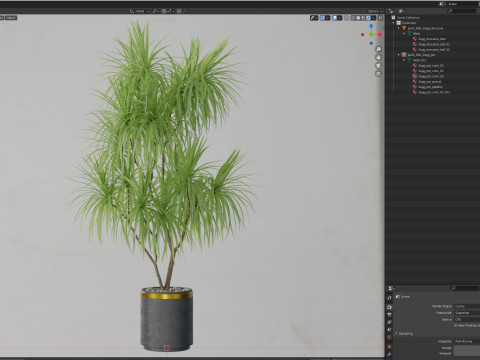The width and height of the screenshot is (480, 360).
Task: Open the Tool settings properties tab
Action: pyautogui.click(x=389, y=298)
